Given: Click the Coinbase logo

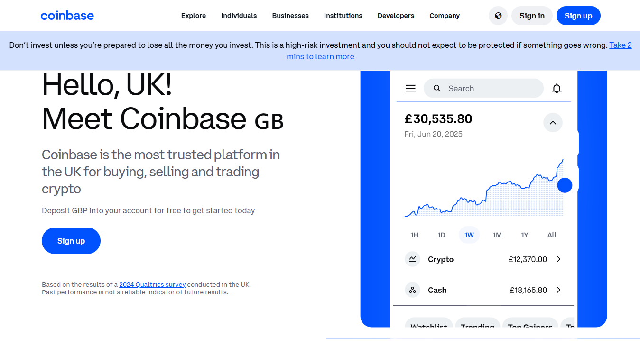Looking at the screenshot, I should coord(67,16).
